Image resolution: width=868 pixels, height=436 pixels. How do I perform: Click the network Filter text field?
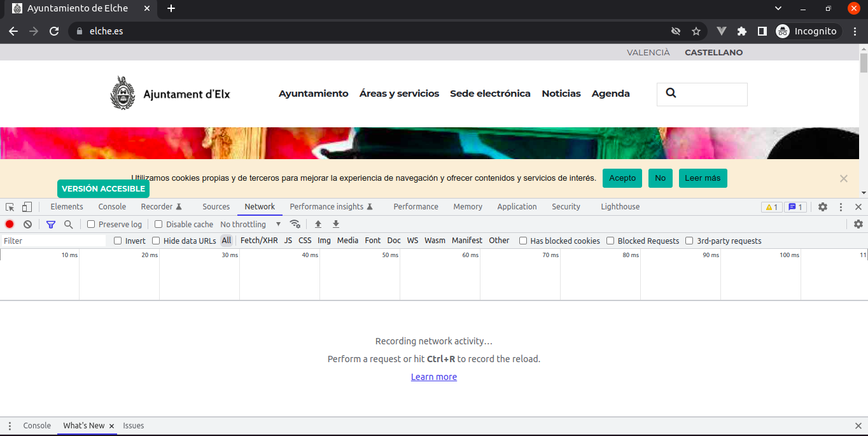pyautogui.click(x=53, y=241)
